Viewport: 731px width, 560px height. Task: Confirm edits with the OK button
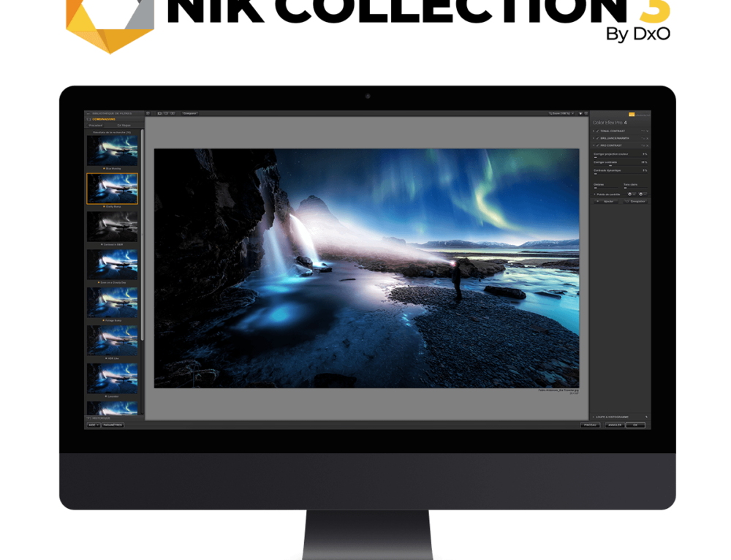pyautogui.click(x=635, y=425)
